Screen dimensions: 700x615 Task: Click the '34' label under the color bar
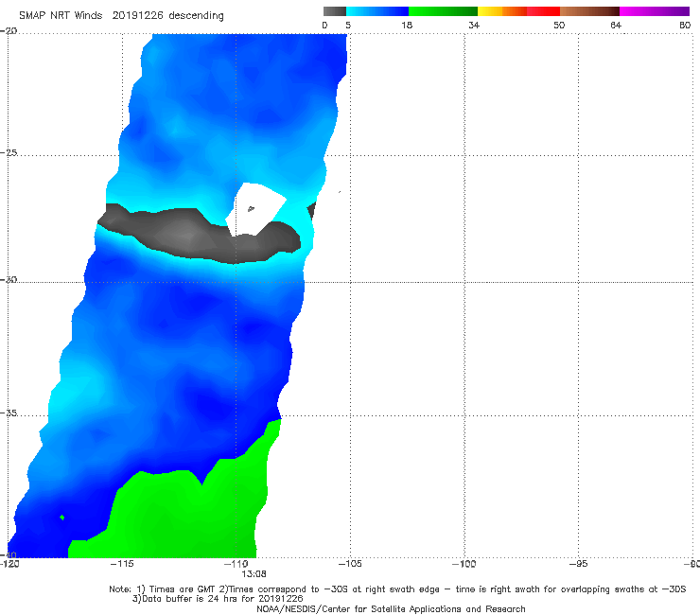coord(474,25)
